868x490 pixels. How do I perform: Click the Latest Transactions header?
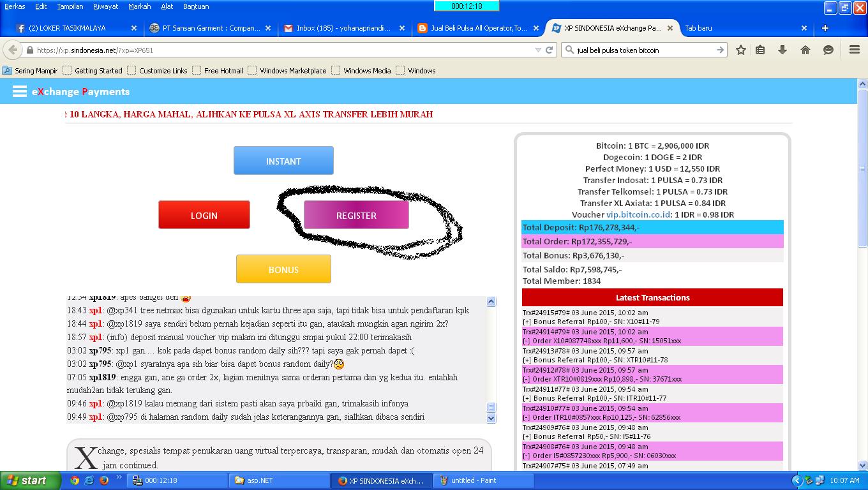(x=652, y=297)
